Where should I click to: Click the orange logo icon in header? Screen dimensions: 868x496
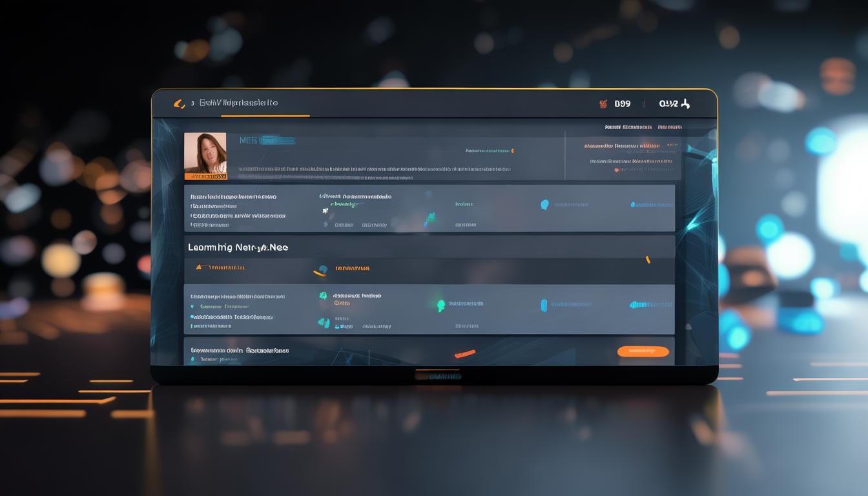click(x=180, y=103)
